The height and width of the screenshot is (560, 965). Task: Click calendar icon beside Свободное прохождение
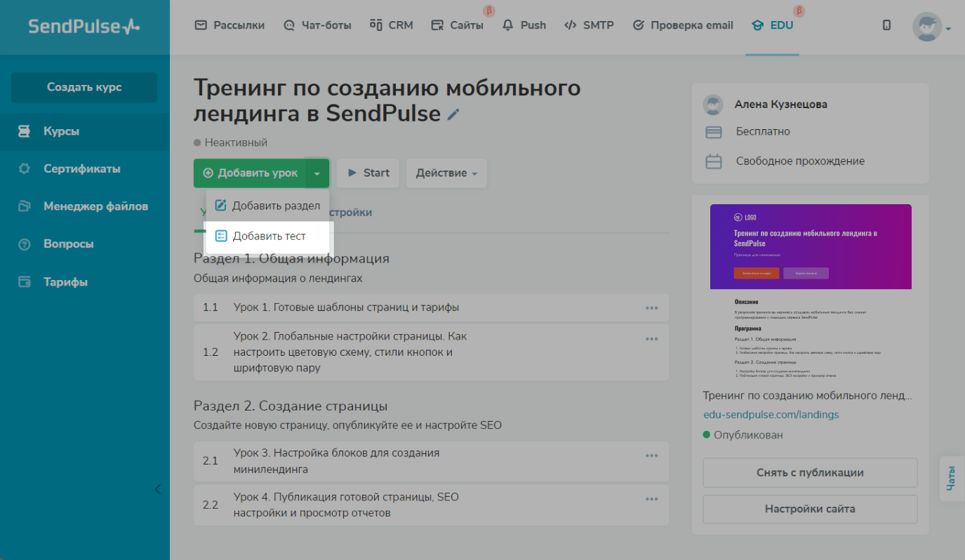pyautogui.click(x=714, y=161)
